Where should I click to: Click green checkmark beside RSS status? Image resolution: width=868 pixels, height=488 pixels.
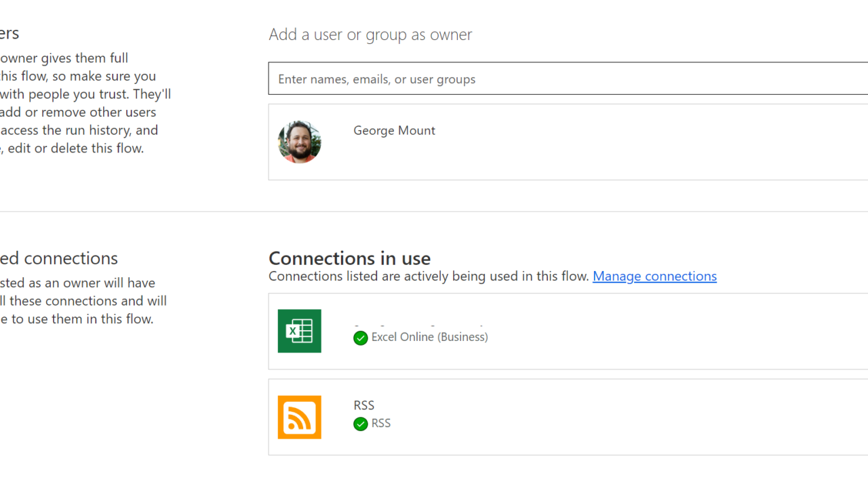pos(361,424)
